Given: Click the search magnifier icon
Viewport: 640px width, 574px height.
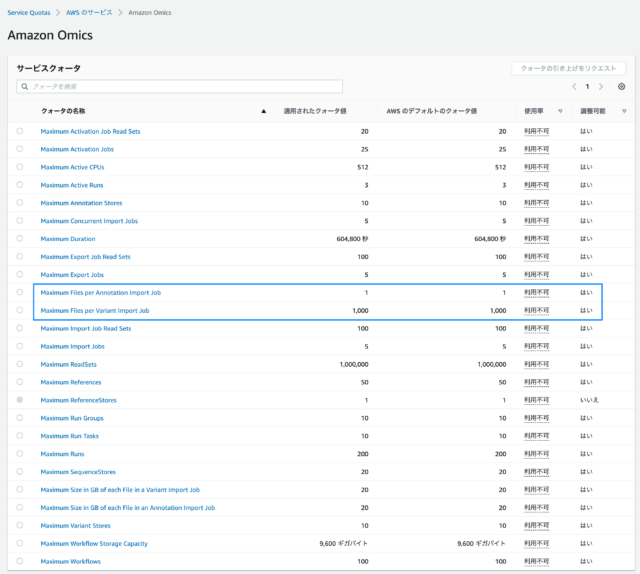Looking at the screenshot, I should (25, 87).
